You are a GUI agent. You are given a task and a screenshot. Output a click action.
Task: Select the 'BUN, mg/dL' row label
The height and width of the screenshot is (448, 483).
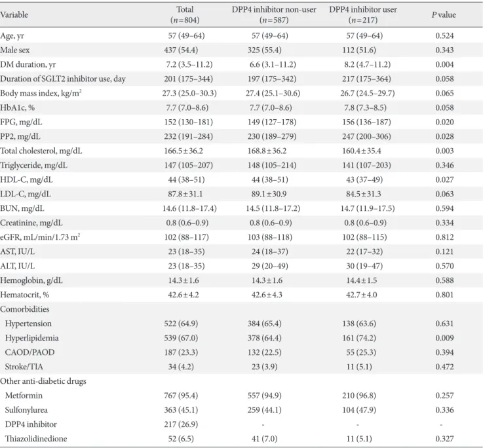[22, 208]
